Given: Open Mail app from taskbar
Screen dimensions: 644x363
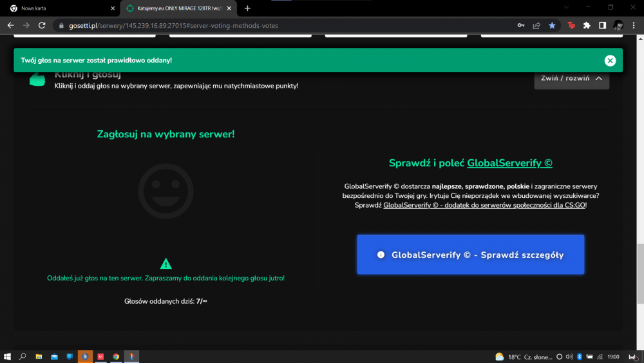Looking at the screenshot, I should [54, 357].
